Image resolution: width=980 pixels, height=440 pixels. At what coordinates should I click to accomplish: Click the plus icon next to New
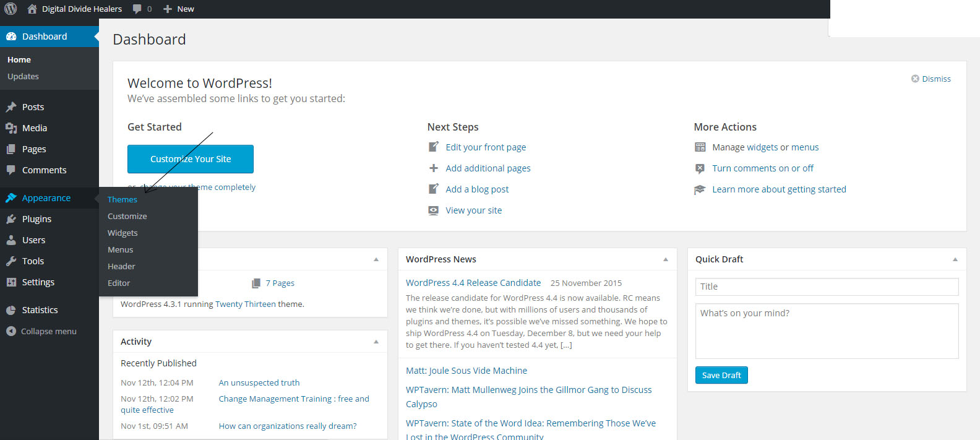pyautogui.click(x=167, y=9)
